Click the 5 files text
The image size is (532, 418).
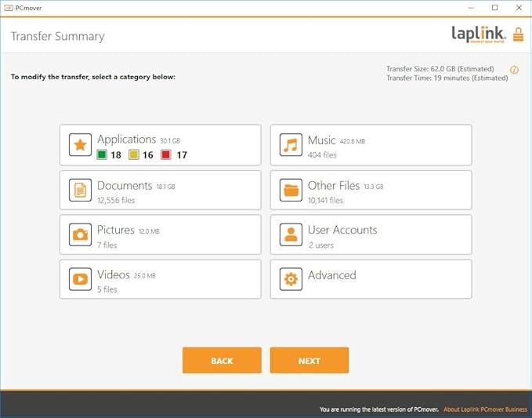(107, 289)
